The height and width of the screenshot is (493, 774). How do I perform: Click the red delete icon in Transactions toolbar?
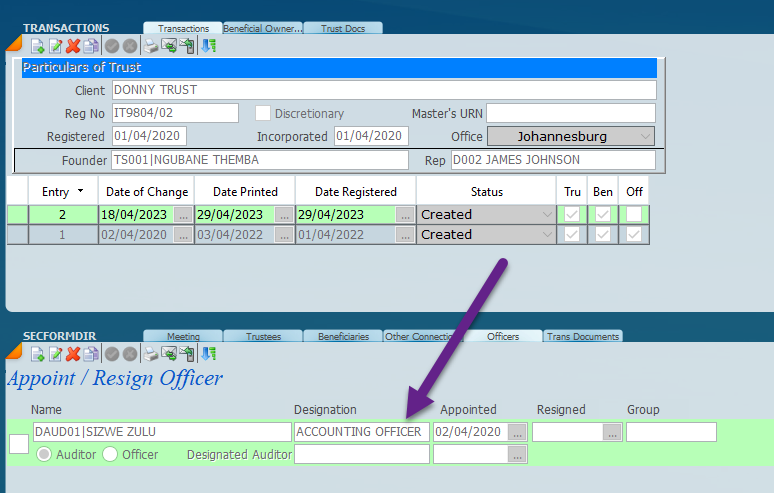pyautogui.click(x=73, y=46)
